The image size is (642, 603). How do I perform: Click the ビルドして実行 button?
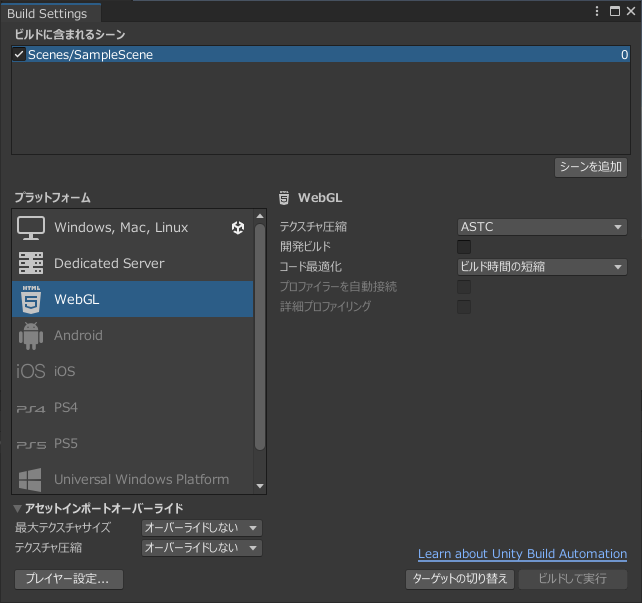tap(573, 579)
